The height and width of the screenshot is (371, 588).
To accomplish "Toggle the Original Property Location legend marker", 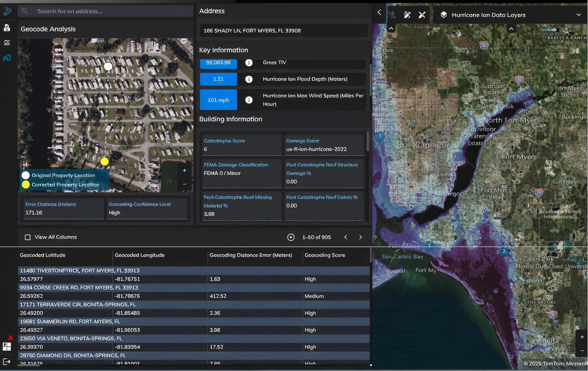I will click(26, 175).
